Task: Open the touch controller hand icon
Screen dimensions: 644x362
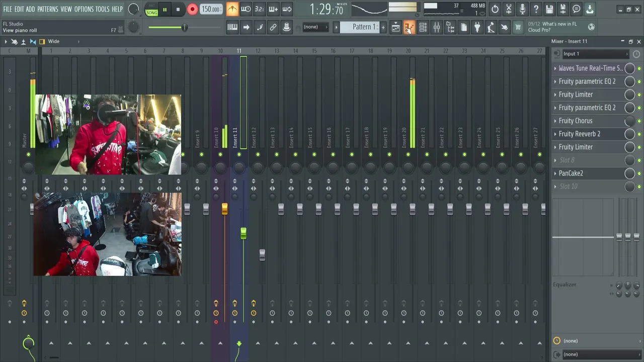Action: click(505, 28)
